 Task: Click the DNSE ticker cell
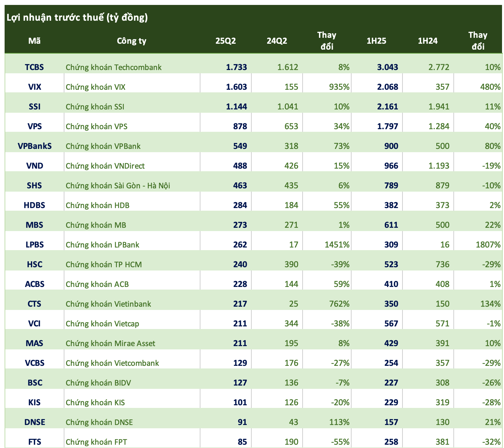tap(34, 422)
